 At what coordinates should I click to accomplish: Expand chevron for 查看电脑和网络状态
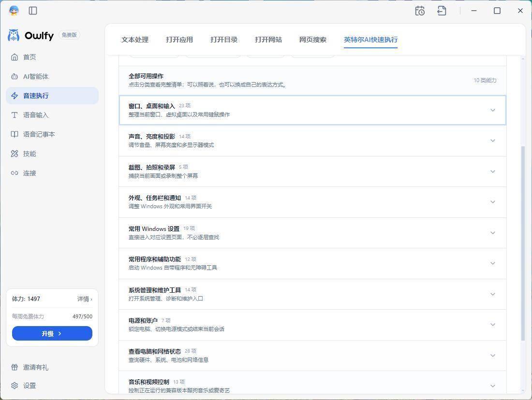[x=493, y=356]
